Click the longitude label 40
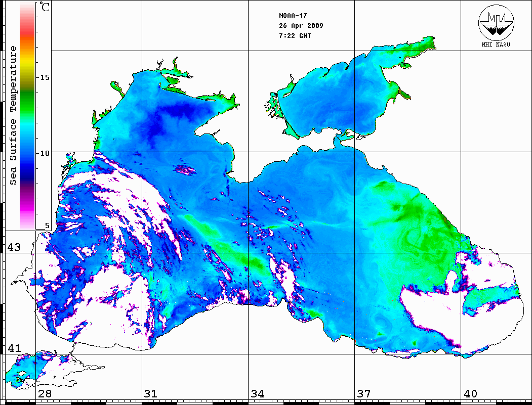 pyautogui.click(x=470, y=393)
